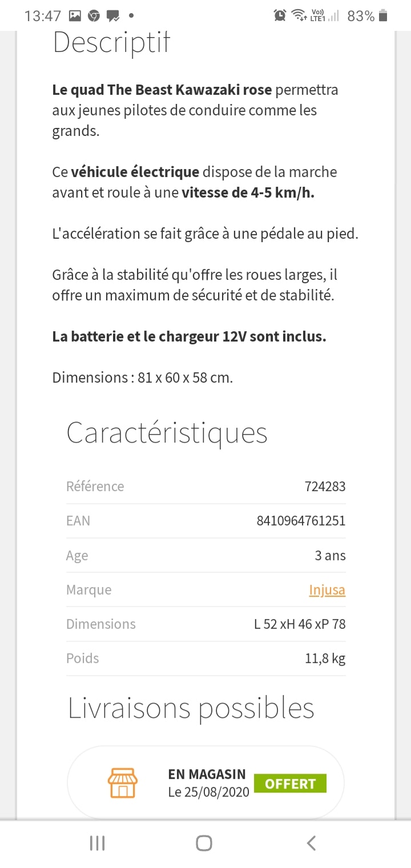Tap the green OFFERT badge

point(290,783)
